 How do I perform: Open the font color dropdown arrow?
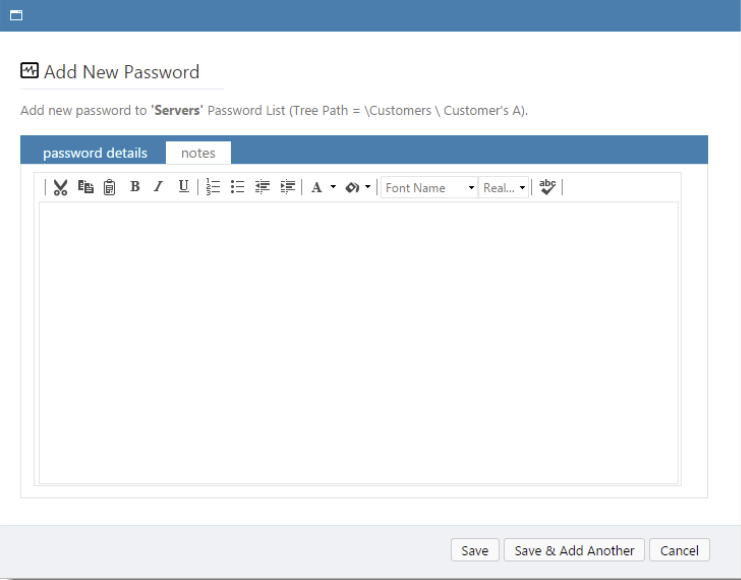pos(333,188)
